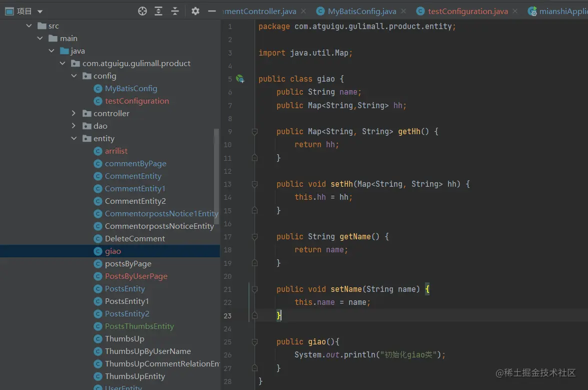
Task: Select the ThumbsUpEntity class
Action: click(135, 376)
